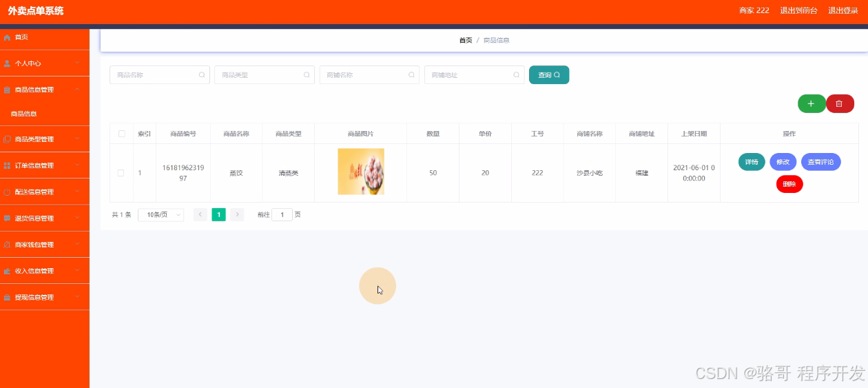Expand 订单信息管理 using its chevron
The height and width of the screenshot is (388, 868).
tap(77, 165)
